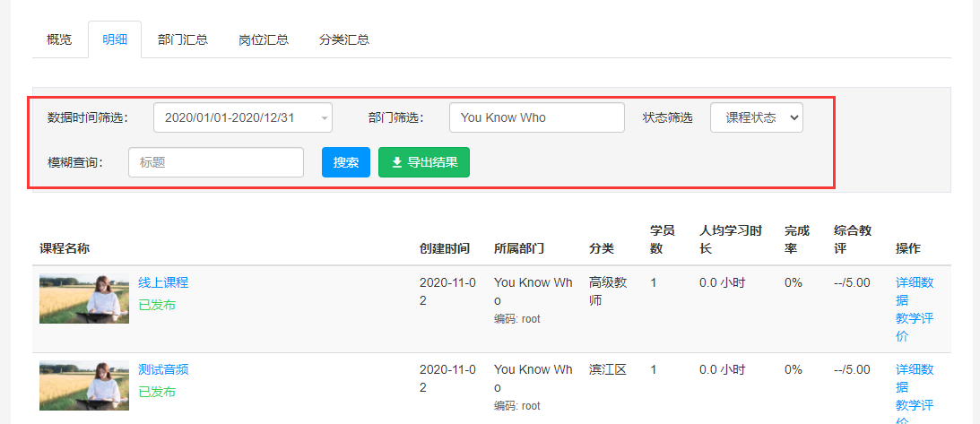
Task: Open the 部门筛选 department selector
Action: 537,118
